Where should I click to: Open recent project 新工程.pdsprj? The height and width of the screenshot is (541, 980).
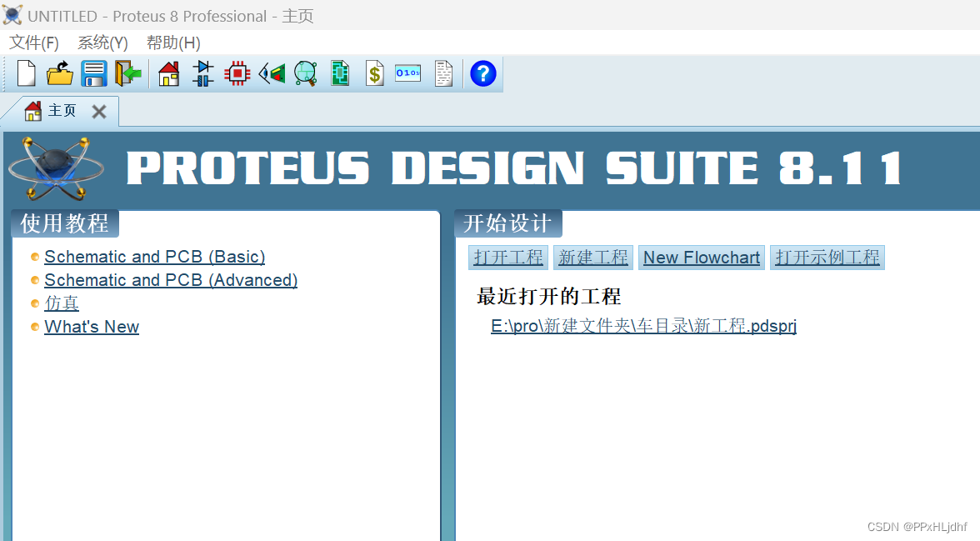[x=643, y=326]
